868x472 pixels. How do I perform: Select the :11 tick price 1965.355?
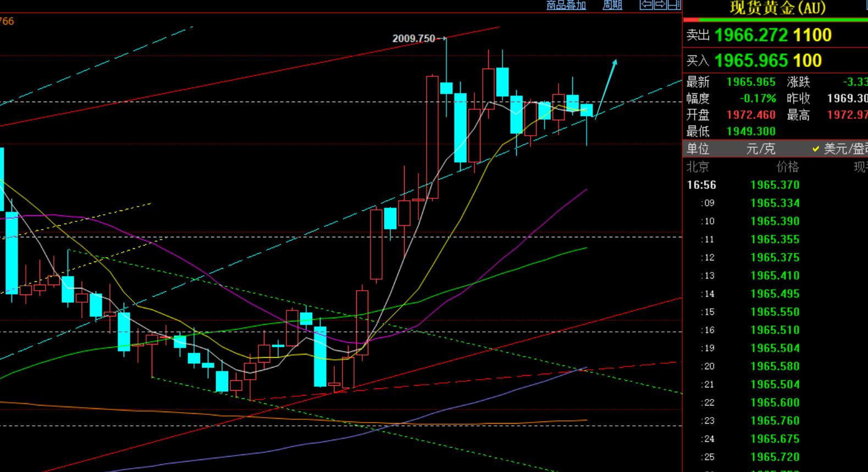tap(775, 240)
